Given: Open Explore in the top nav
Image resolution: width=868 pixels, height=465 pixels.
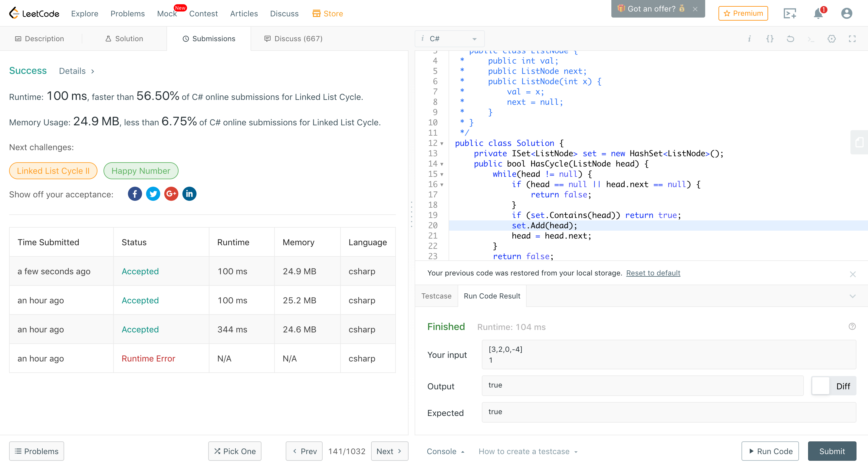Looking at the screenshot, I should point(84,14).
